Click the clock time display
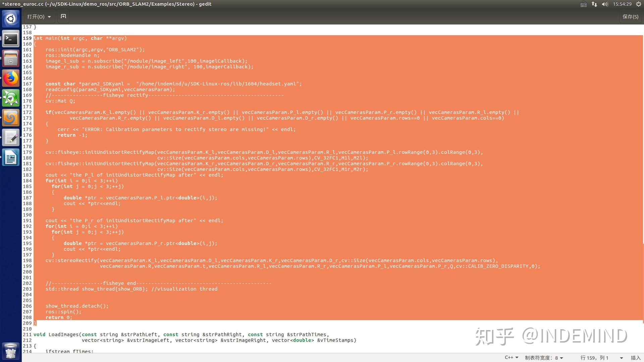Viewport: 644px width, 362px height. click(x=622, y=4)
